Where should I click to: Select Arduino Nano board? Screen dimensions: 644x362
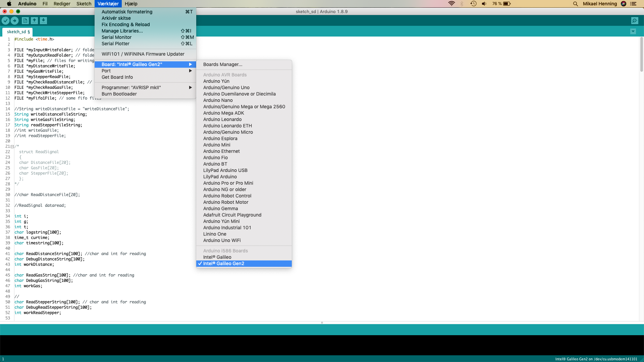pyautogui.click(x=244, y=100)
